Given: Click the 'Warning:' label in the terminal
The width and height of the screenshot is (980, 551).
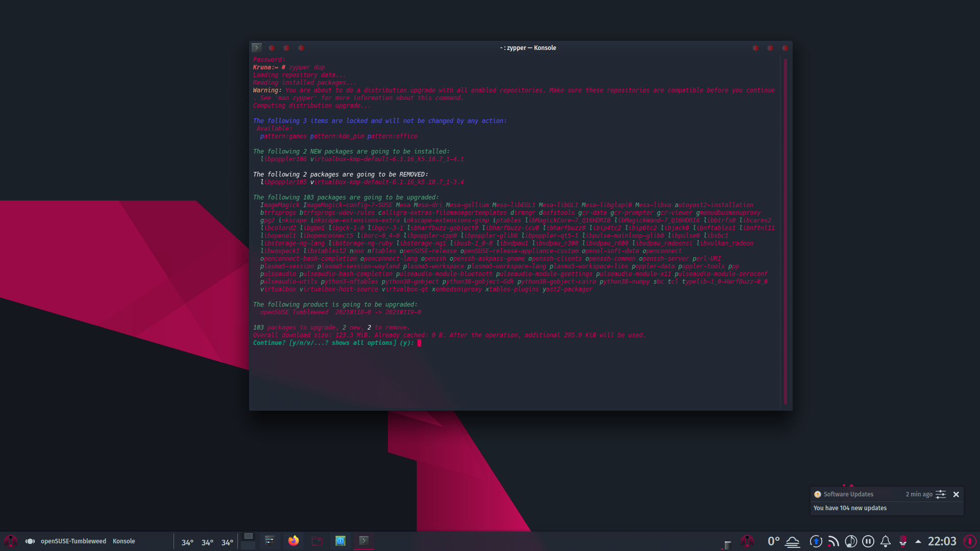Looking at the screenshot, I should pyautogui.click(x=267, y=90).
